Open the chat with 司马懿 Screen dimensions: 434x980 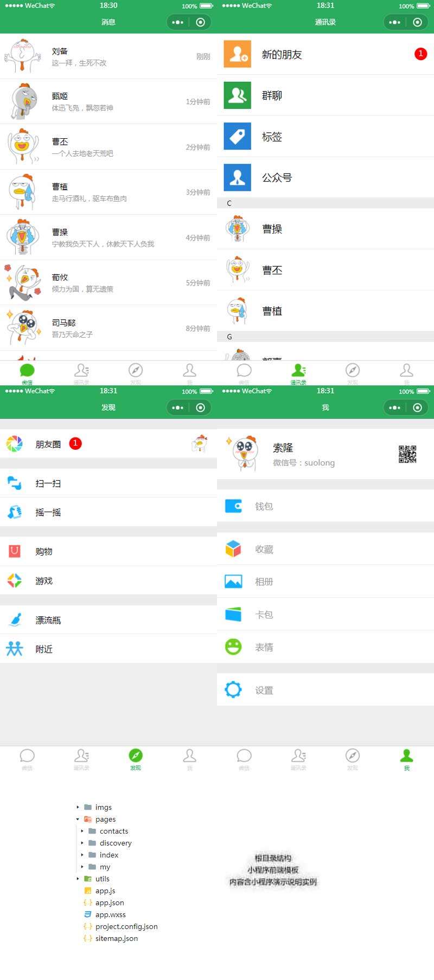click(x=108, y=328)
